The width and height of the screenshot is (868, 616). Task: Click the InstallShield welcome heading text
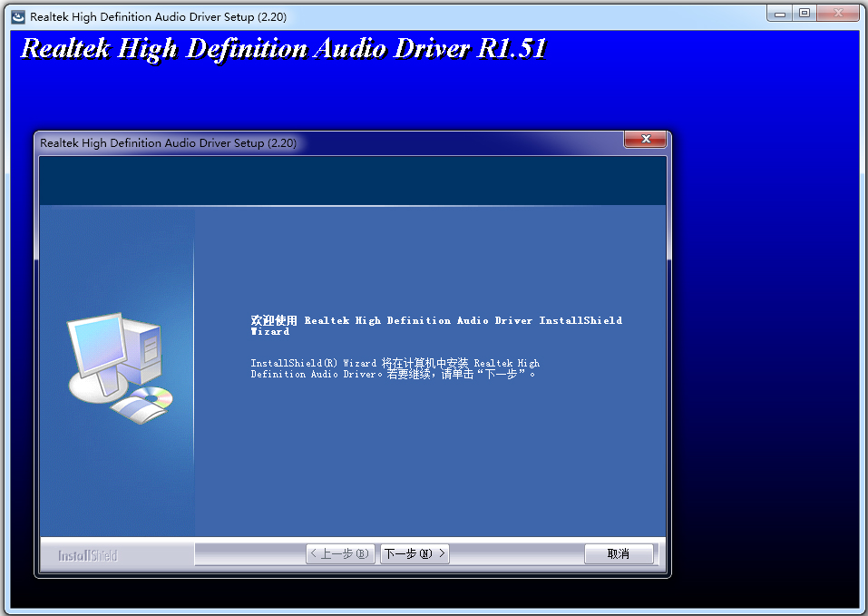[435, 325]
